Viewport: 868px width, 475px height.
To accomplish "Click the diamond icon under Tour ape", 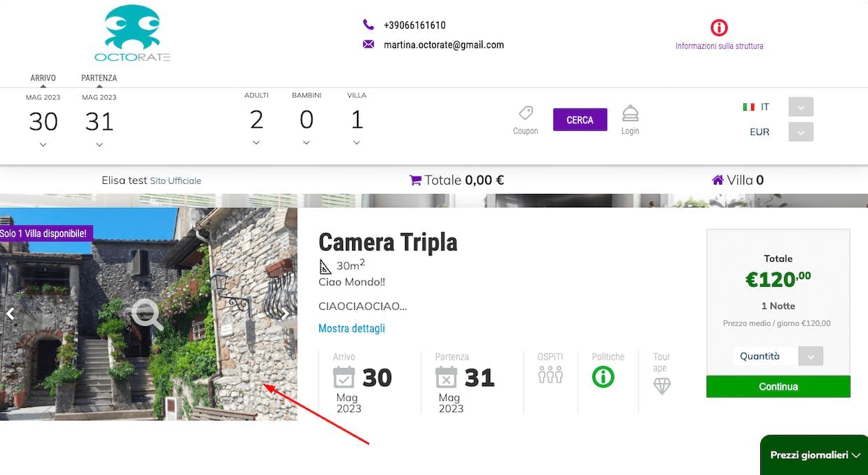I will (661, 386).
